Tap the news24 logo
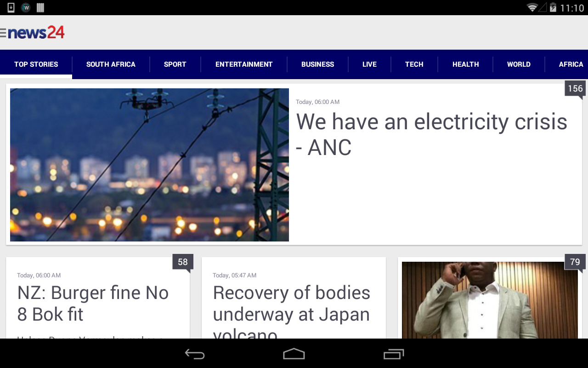This screenshot has width=588, height=368. pyautogui.click(x=36, y=32)
